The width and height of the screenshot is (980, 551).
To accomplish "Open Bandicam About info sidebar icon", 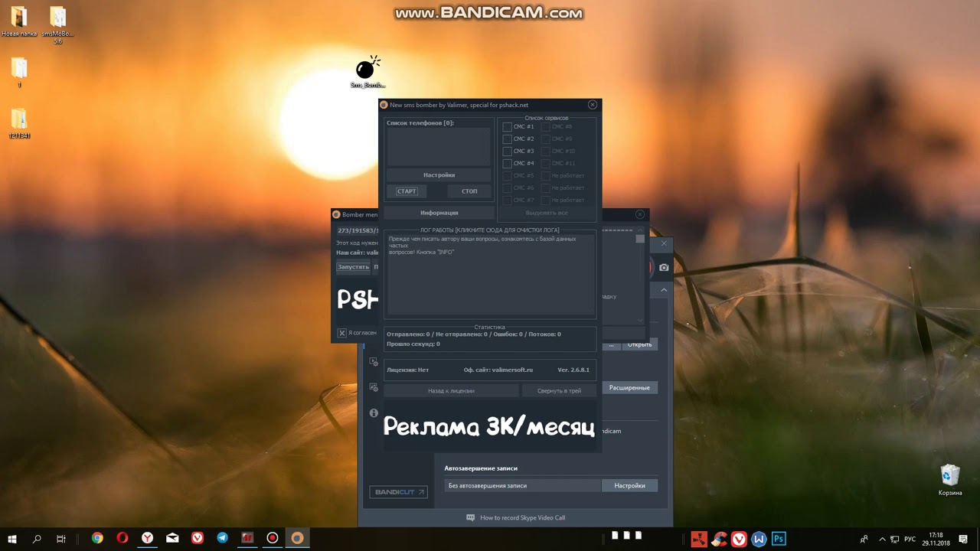I will (374, 412).
